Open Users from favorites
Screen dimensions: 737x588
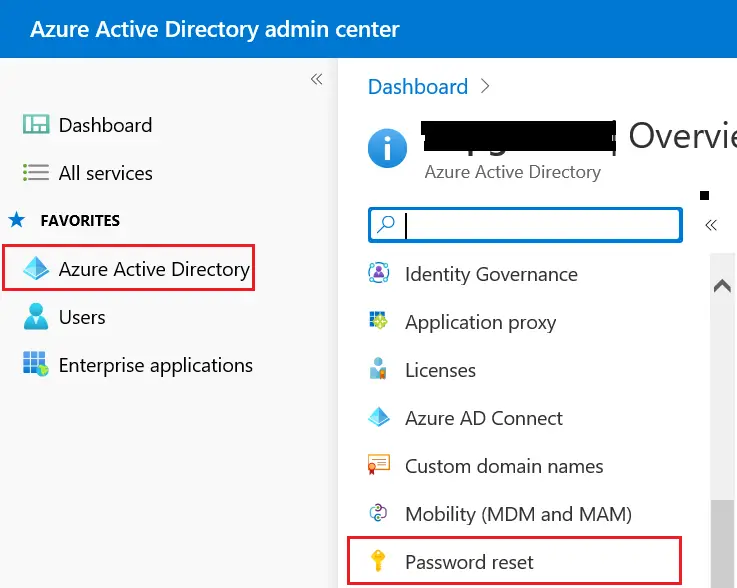click(82, 317)
